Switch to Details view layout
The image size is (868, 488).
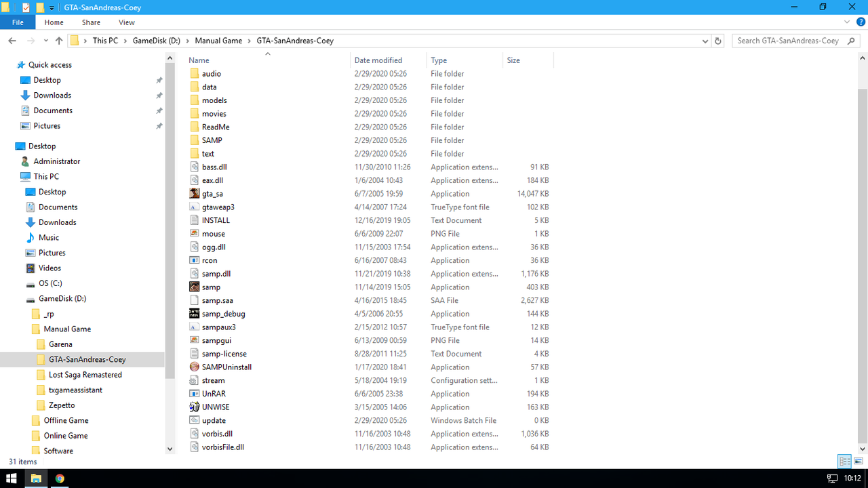pyautogui.click(x=845, y=462)
